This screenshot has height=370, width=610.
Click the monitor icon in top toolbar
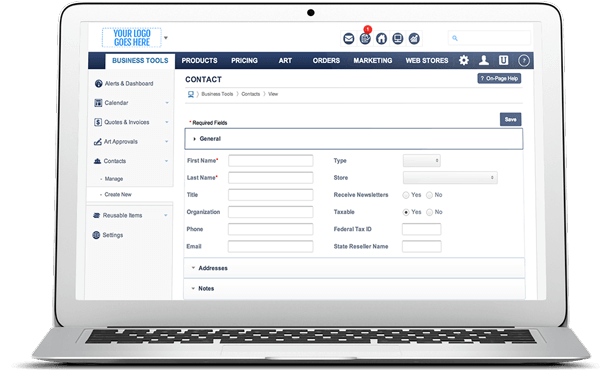[x=398, y=39]
